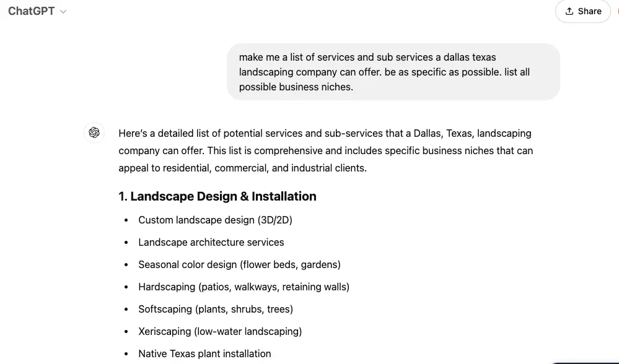Click the Share button

582,11
